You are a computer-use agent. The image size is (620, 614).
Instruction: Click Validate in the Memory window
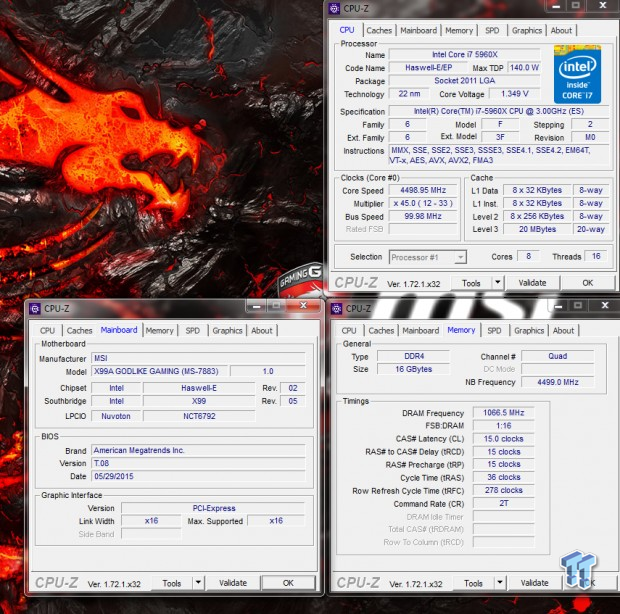pyautogui.click(x=535, y=583)
